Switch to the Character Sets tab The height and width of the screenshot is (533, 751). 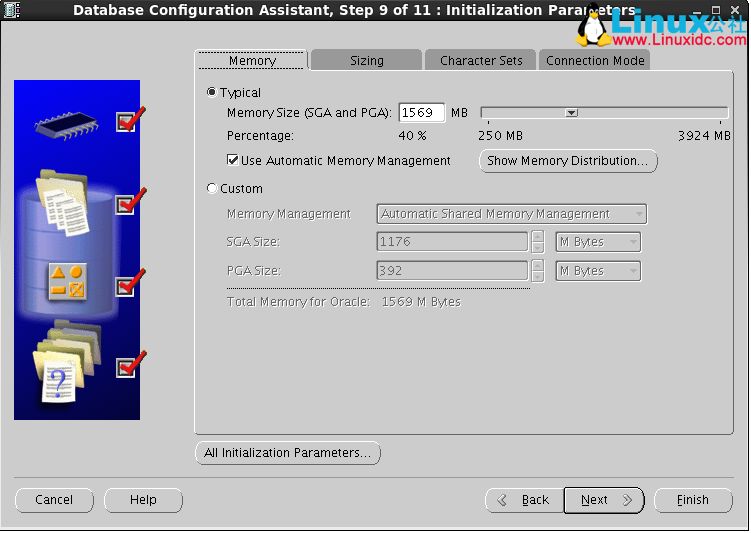pyautogui.click(x=481, y=60)
